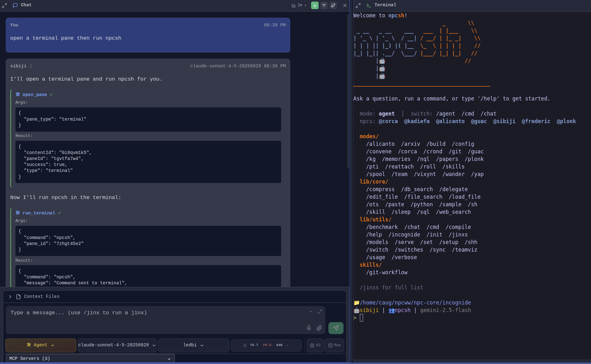Open sampling parameters showing T0.7 P0.9 K40
Screen dimensions: 591x364
point(266,345)
